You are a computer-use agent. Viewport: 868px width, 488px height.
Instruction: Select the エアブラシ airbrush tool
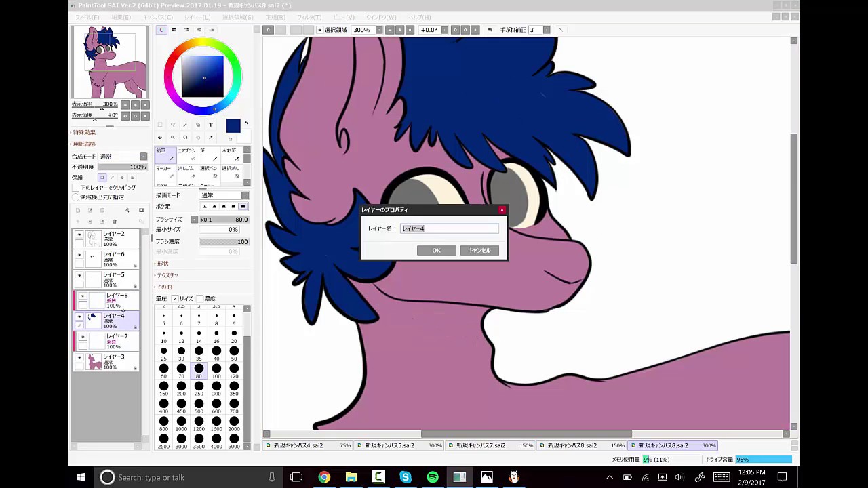[188, 155]
